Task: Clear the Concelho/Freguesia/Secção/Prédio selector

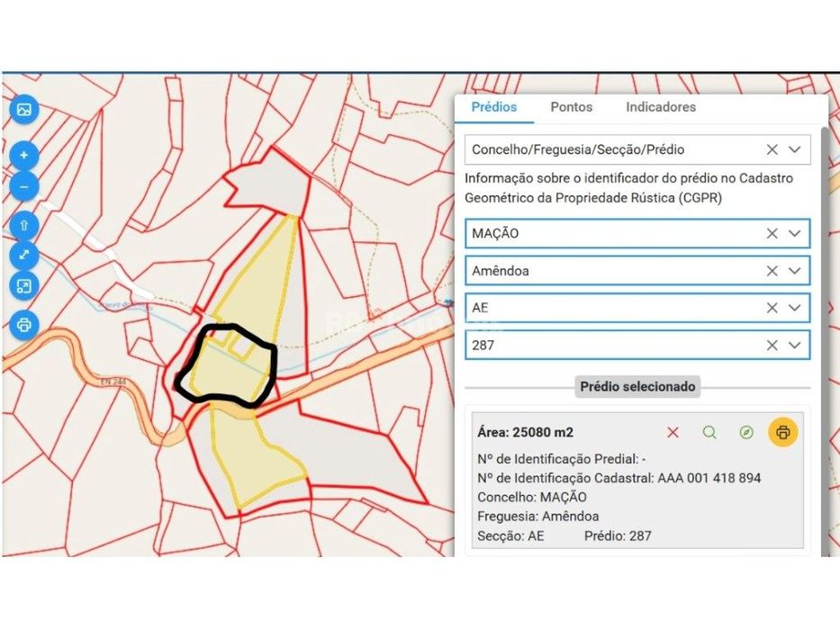Action: pos(772,149)
